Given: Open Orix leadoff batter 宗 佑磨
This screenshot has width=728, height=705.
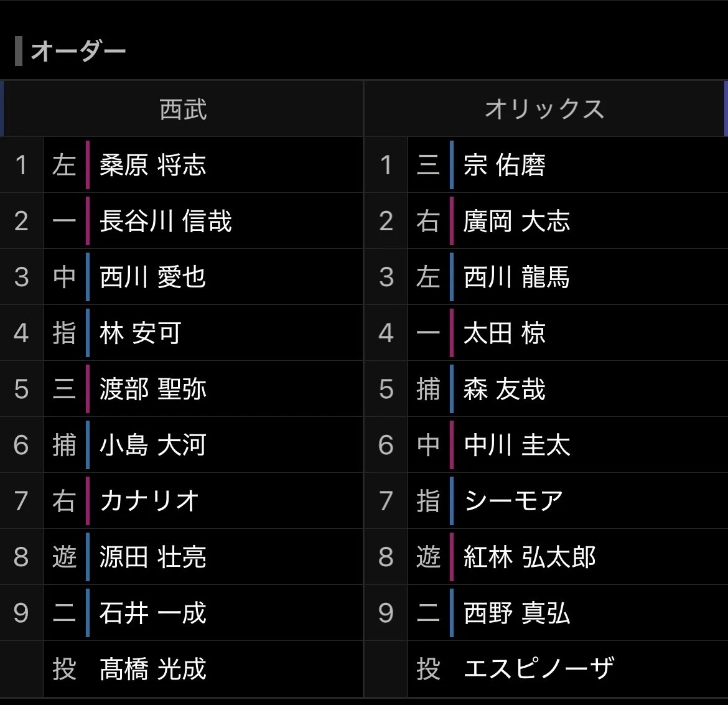Looking at the screenshot, I should [x=505, y=165].
